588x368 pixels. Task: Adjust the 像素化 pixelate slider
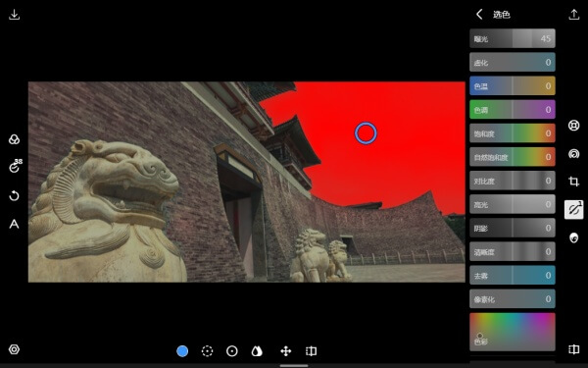tap(513, 299)
